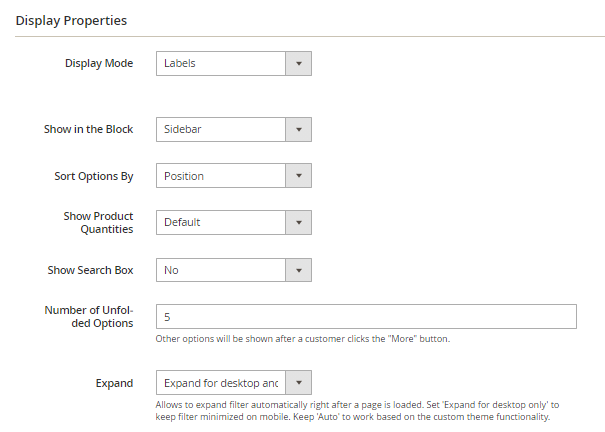Image resolution: width=605 pixels, height=432 pixels.
Task: Click the "Show Search Box" label
Action: tap(90, 270)
